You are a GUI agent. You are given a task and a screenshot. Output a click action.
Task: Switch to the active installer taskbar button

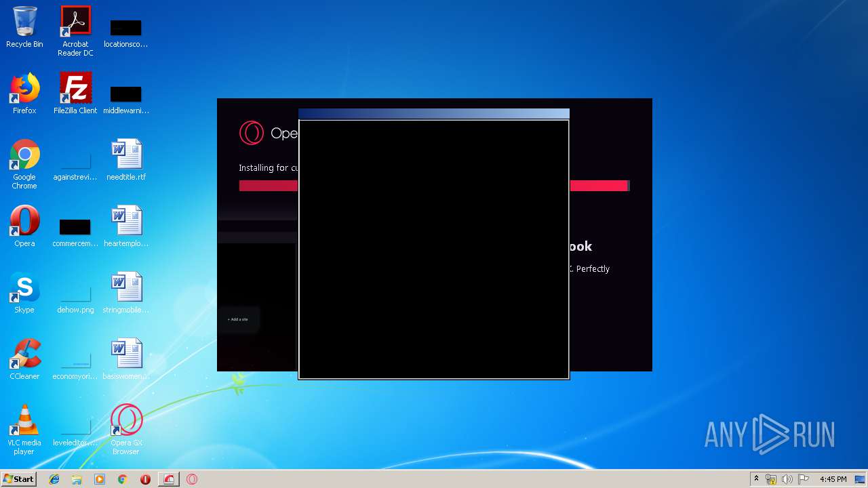coord(169,479)
